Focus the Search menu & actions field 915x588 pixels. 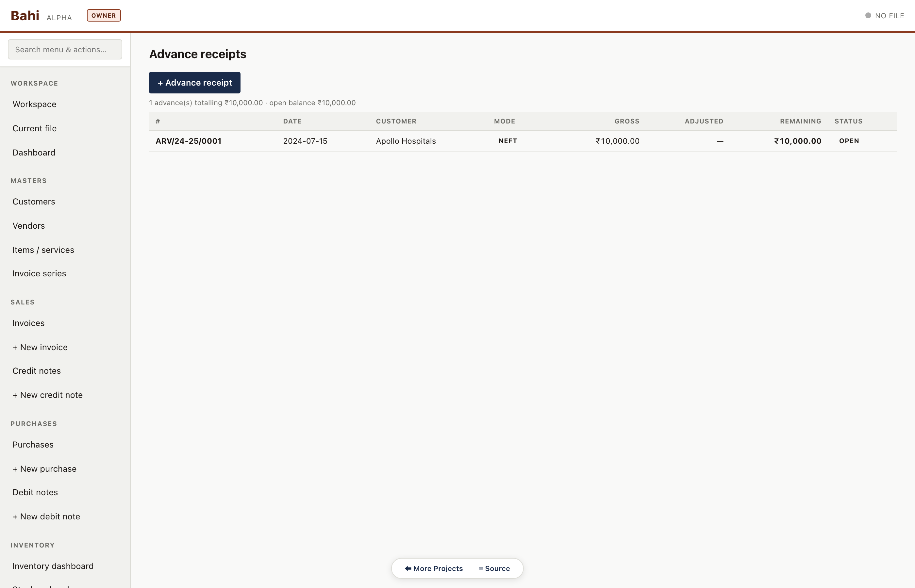[65, 50]
